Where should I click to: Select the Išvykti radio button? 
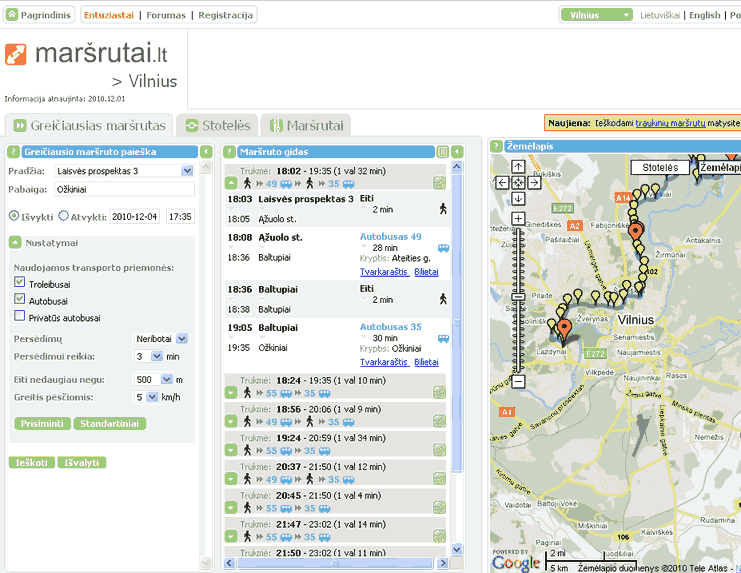pos(14,216)
